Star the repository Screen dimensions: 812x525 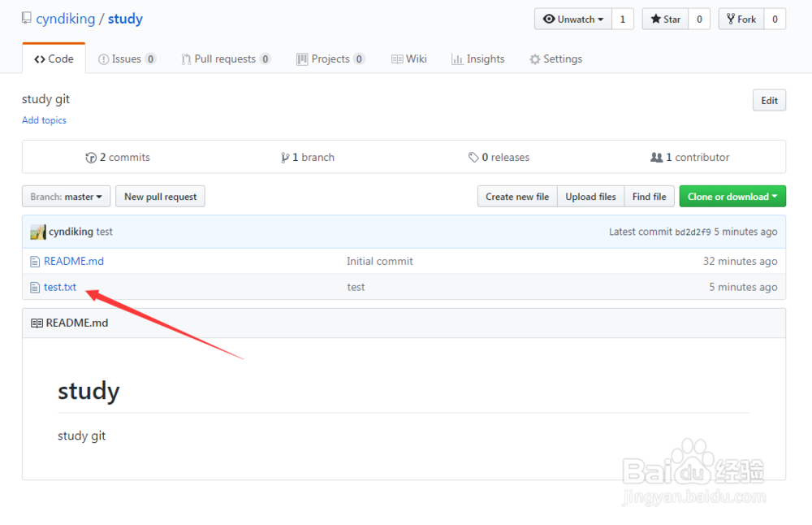(x=666, y=20)
